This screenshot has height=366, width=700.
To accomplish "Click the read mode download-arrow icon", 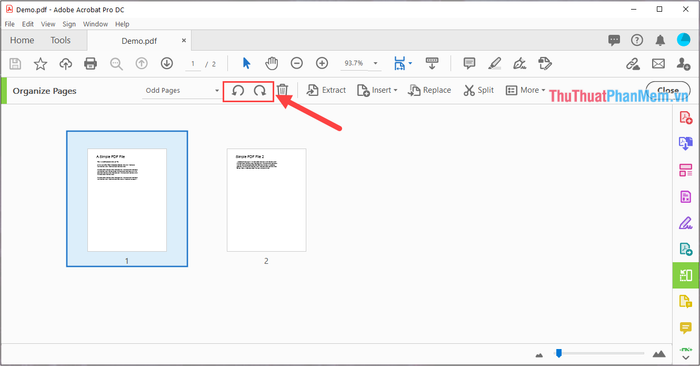I will coord(432,63).
